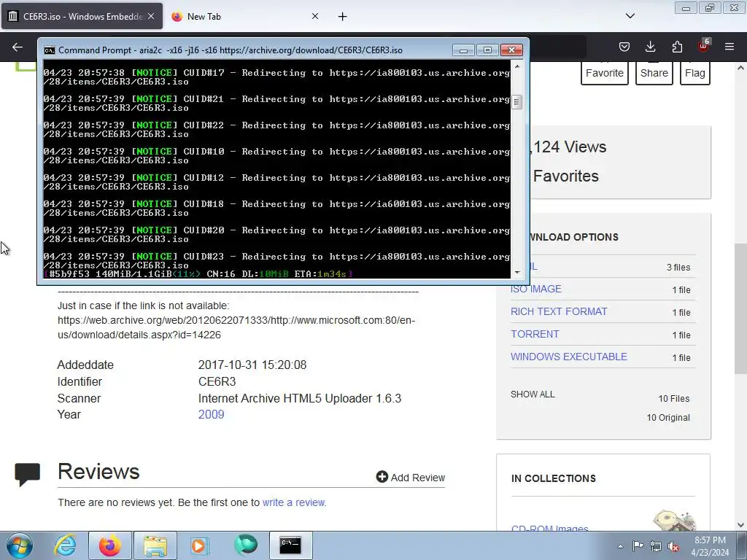Click muted volume tray icon
747x560 pixels.
(x=673, y=546)
